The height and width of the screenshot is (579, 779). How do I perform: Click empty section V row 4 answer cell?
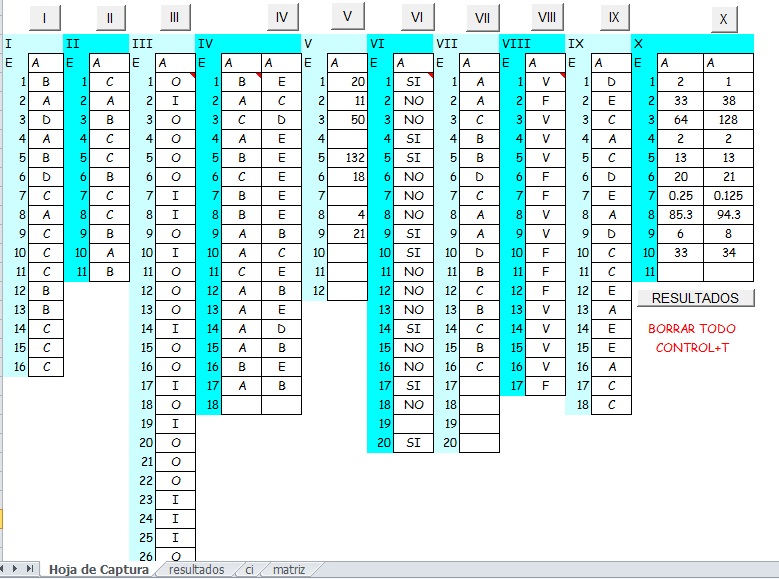pyautogui.click(x=347, y=139)
